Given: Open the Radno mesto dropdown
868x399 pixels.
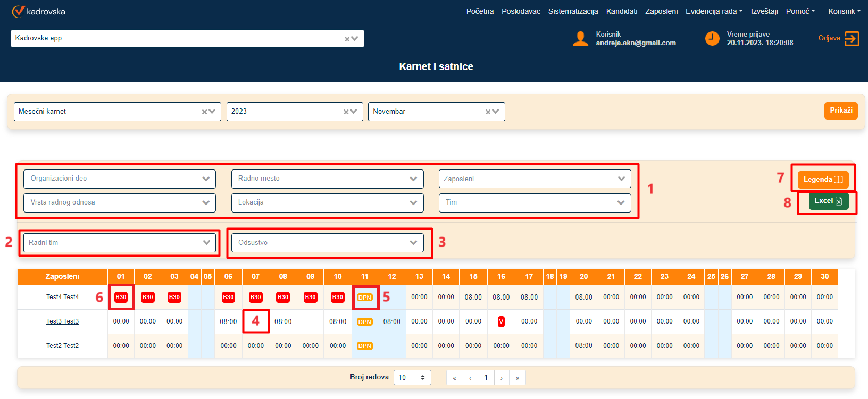Looking at the screenshot, I should click(413, 179).
